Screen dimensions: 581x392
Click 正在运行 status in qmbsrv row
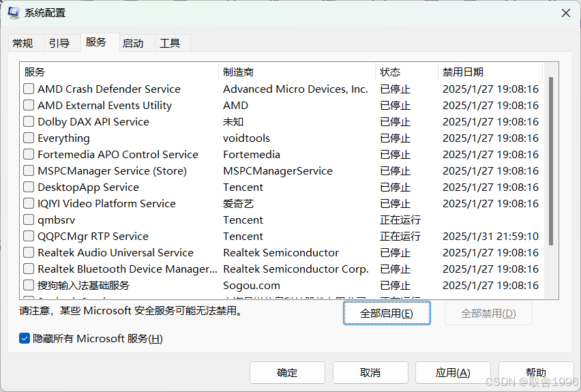(x=400, y=220)
